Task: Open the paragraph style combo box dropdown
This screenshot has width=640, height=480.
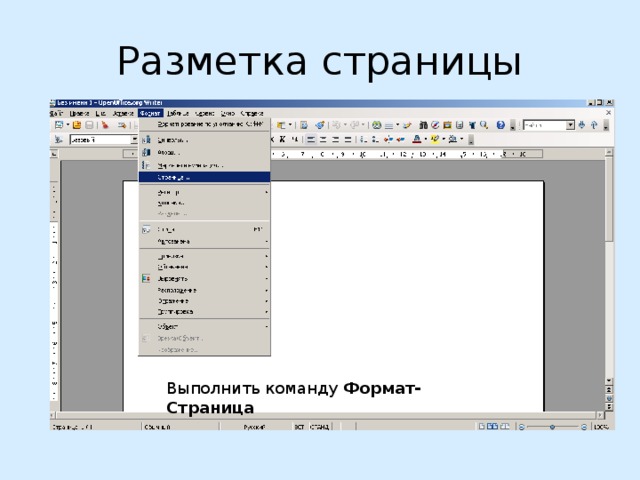Action: (134, 140)
